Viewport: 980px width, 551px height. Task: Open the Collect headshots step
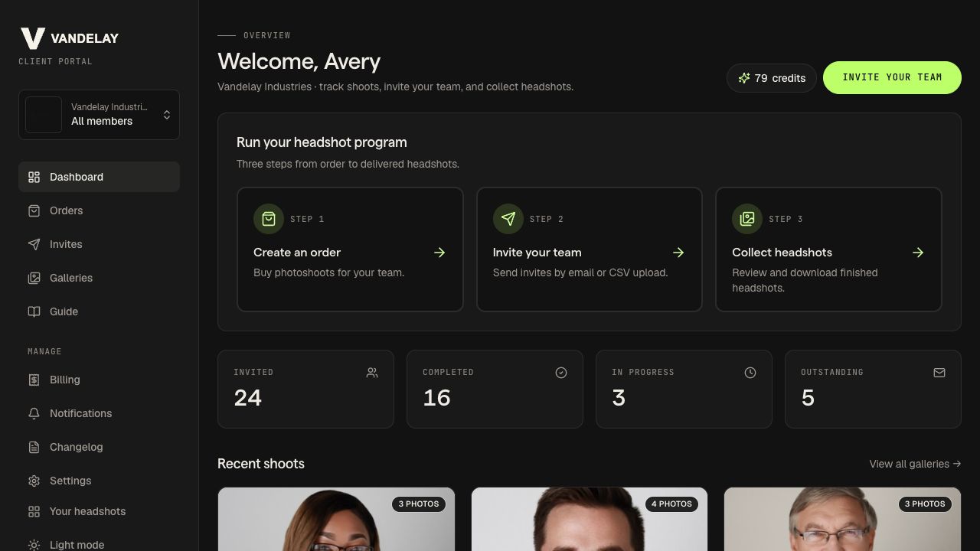pyautogui.click(x=828, y=249)
